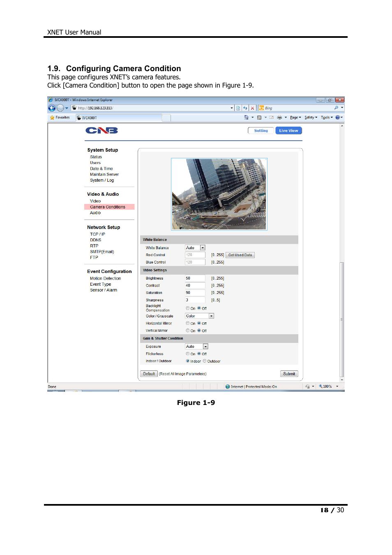
Task: Open the White Balance dropdown
Action: [195, 248]
